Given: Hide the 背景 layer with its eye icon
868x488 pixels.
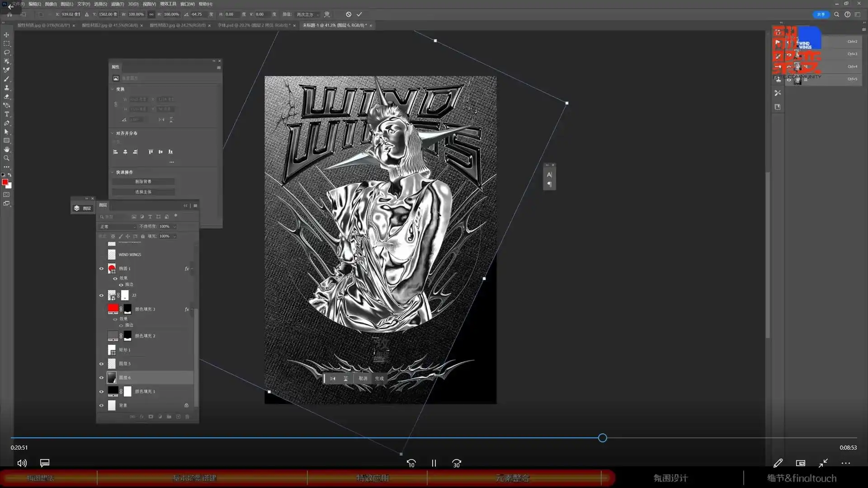Looking at the screenshot, I should 101,406.
